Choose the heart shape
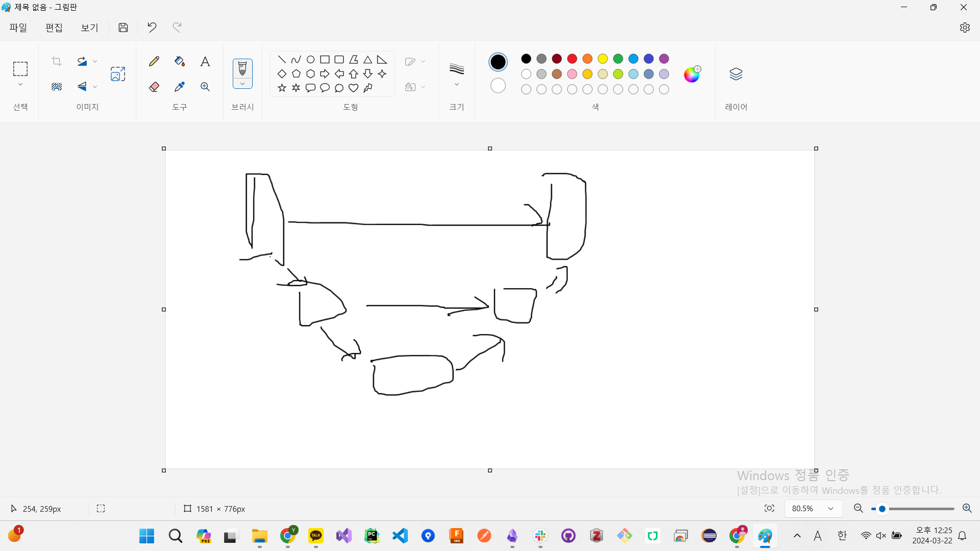The image size is (980, 551). point(353,88)
